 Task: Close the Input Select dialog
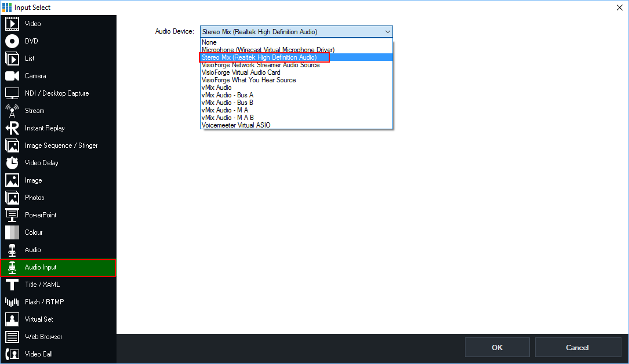tap(619, 8)
